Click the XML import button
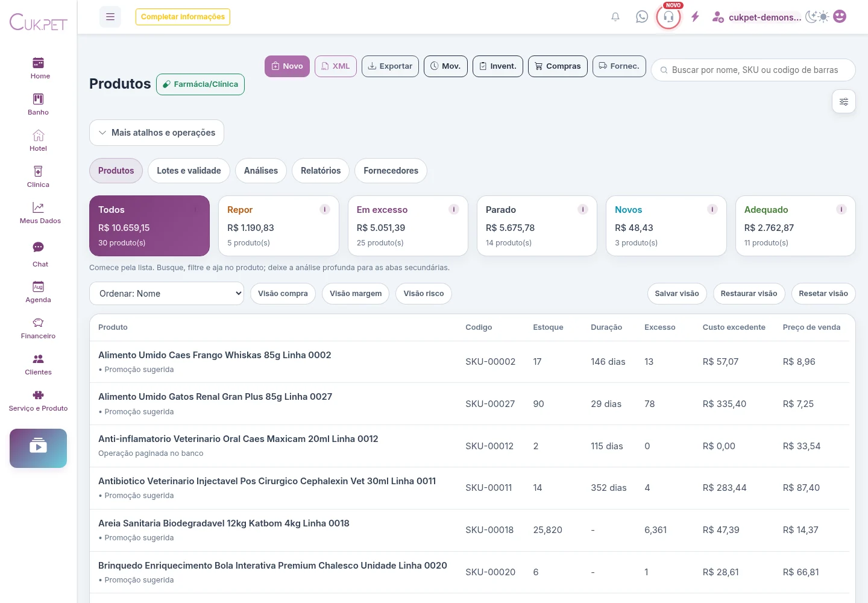This screenshot has width=868, height=603. pos(336,66)
